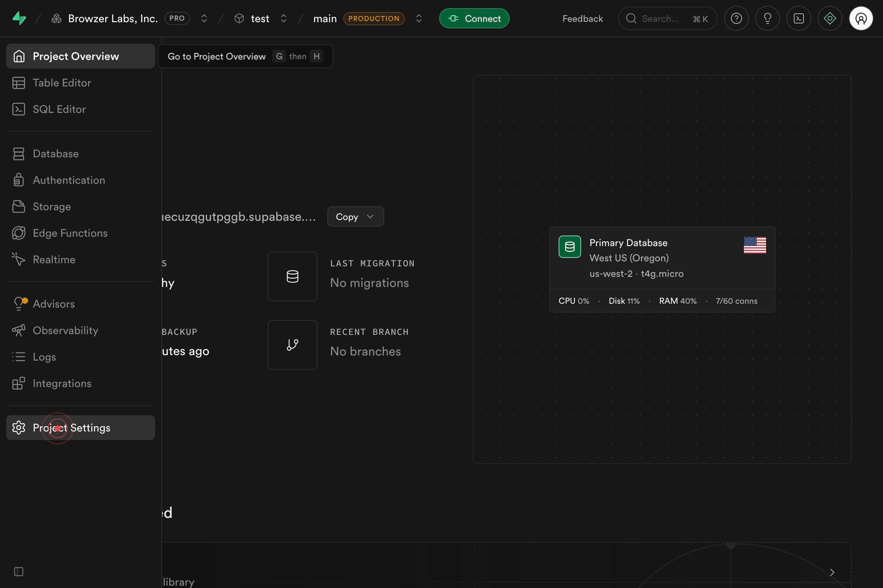Click the right chevron on the library card

tap(832, 572)
